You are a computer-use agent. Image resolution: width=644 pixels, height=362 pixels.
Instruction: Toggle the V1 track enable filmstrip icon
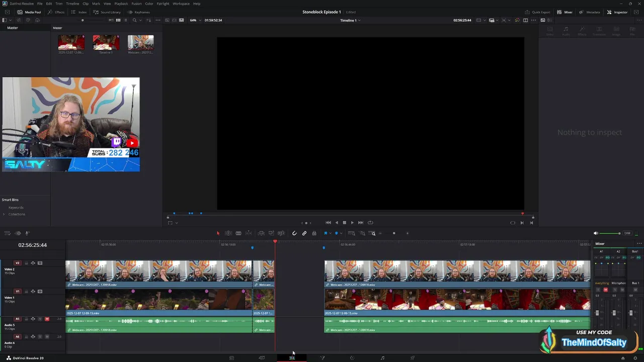[40, 291]
